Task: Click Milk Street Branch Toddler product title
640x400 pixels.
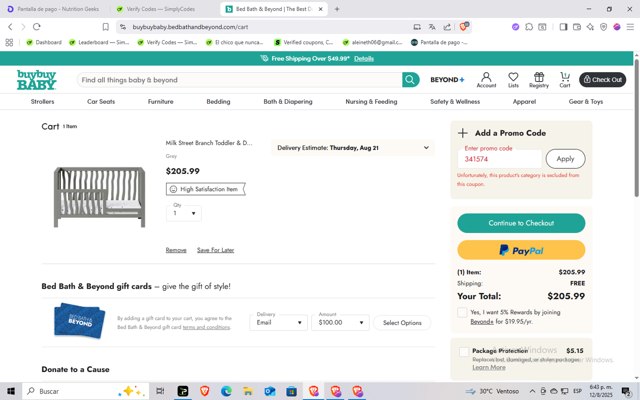Action: pyautogui.click(x=209, y=143)
